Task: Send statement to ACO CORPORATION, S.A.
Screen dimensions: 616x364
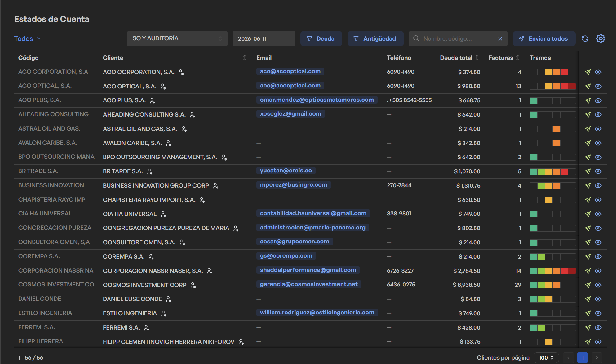Action: pyautogui.click(x=588, y=72)
